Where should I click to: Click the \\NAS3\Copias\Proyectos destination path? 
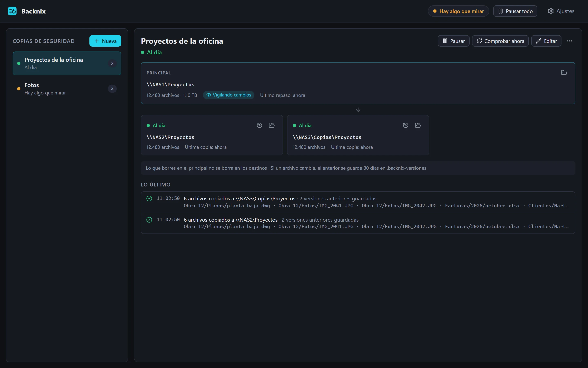click(x=327, y=137)
